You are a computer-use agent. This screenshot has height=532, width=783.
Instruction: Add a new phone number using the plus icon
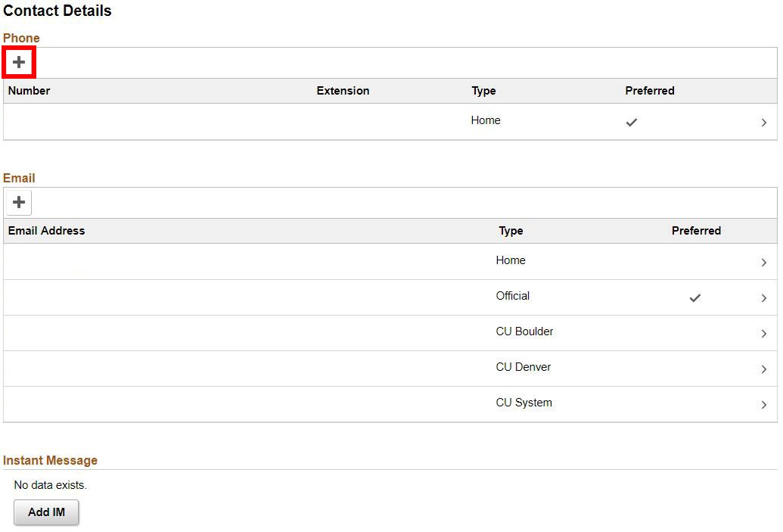pos(19,62)
